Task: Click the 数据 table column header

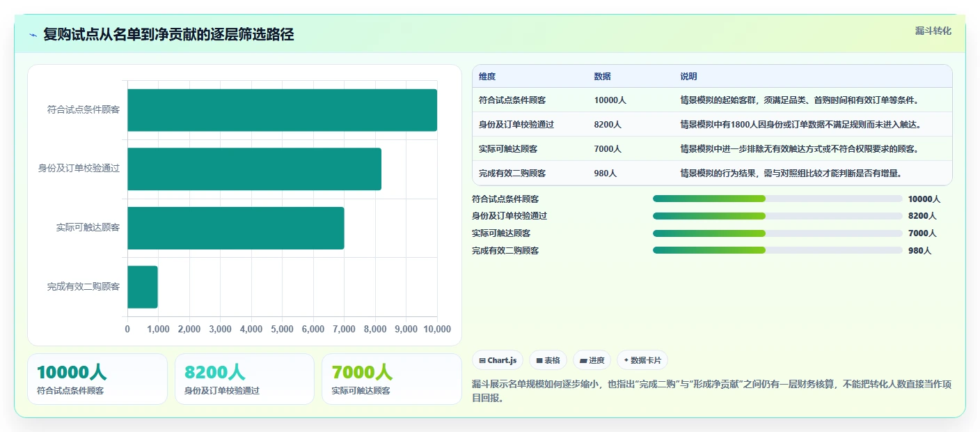Action: tap(602, 77)
